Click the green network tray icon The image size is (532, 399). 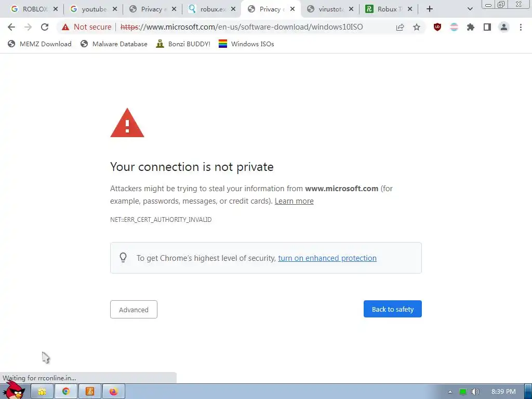(463, 392)
